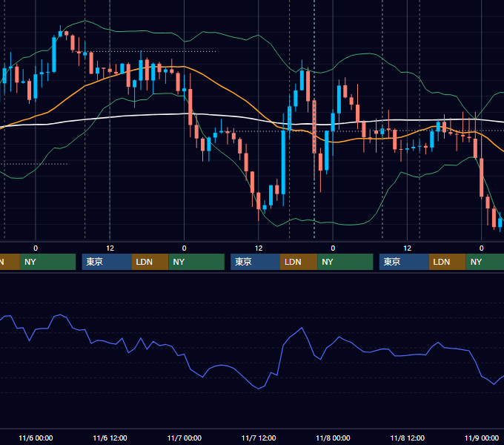Click 東京 session block above 11/7 12:00
The height and width of the screenshot is (445, 504).
(255, 262)
